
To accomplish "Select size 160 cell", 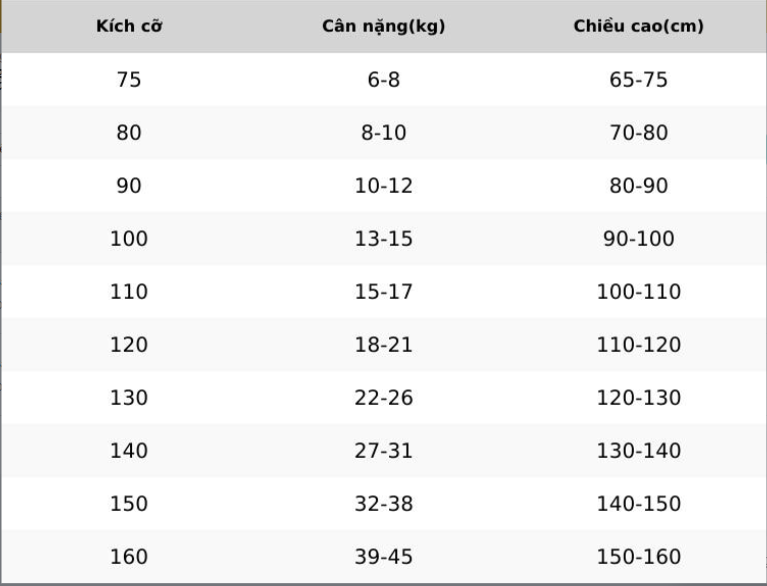I will tap(129, 557).
